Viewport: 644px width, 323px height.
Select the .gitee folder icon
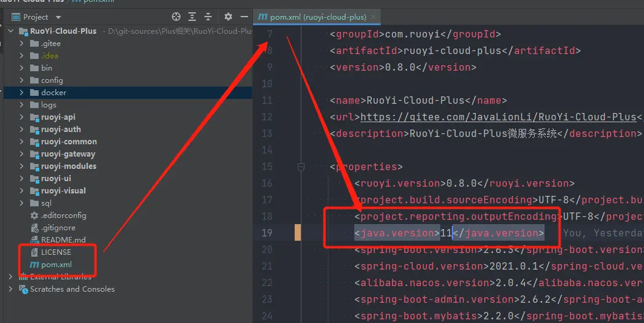coord(34,43)
